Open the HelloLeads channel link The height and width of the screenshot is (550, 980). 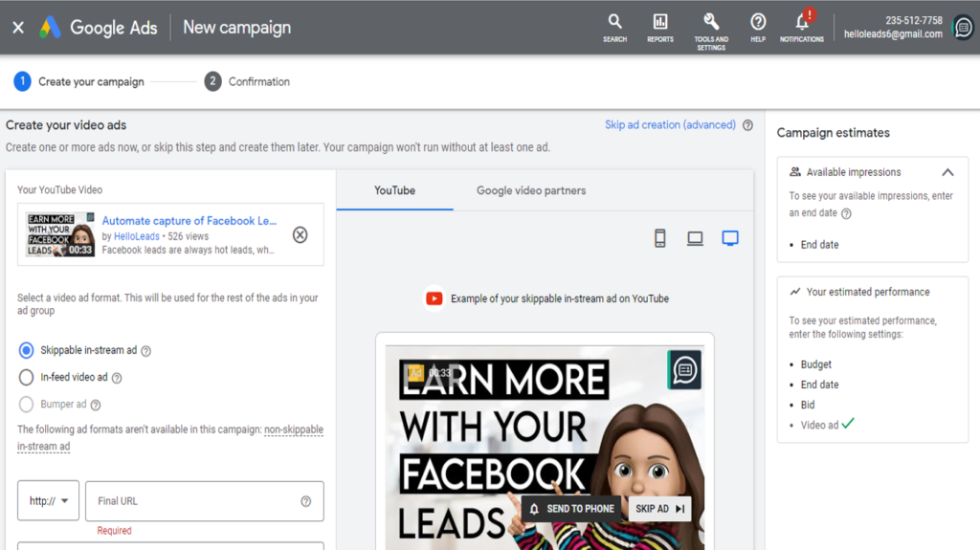137,236
